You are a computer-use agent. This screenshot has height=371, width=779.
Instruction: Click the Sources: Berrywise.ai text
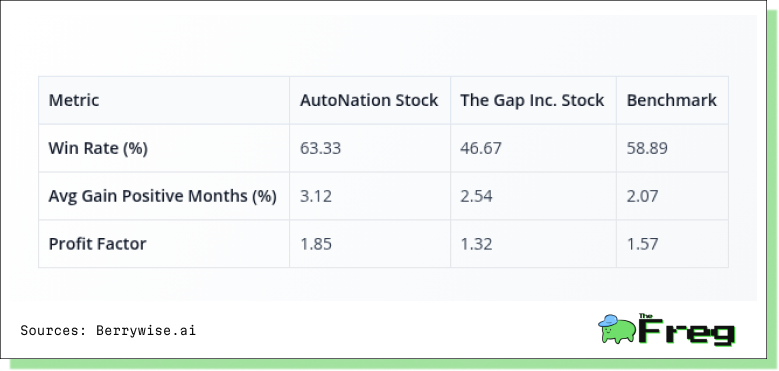pos(108,330)
